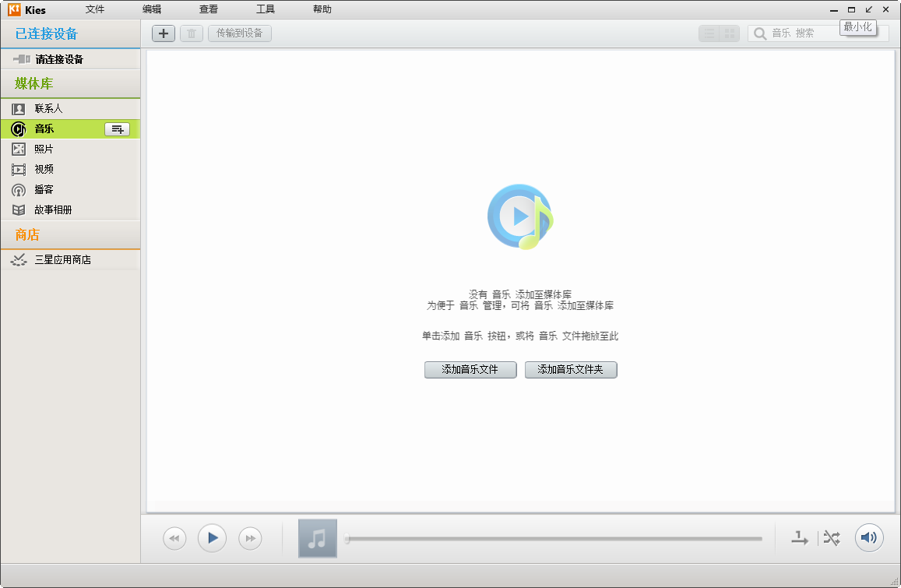Image resolution: width=901 pixels, height=588 pixels.
Task: Click the volume speaker button
Action: point(869,538)
